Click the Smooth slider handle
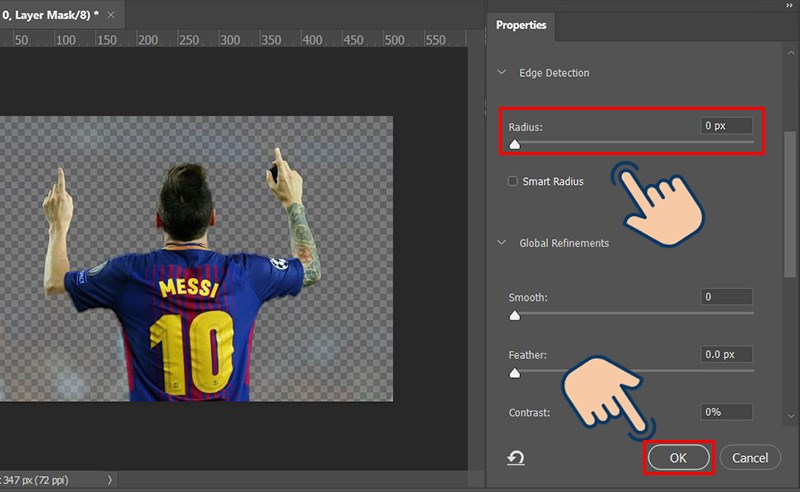This screenshot has height=492, width=800. (515, 315)
